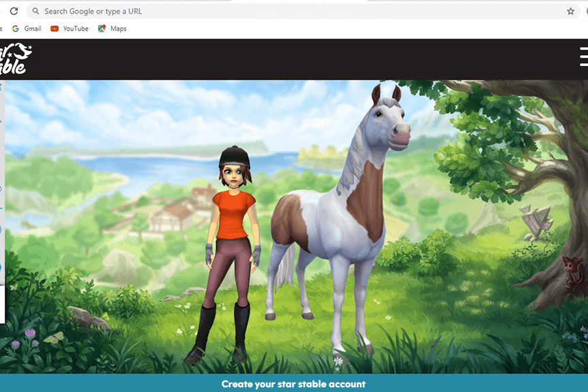
Task: Reload the page with the refresh icon
Action: coord(14,12)
